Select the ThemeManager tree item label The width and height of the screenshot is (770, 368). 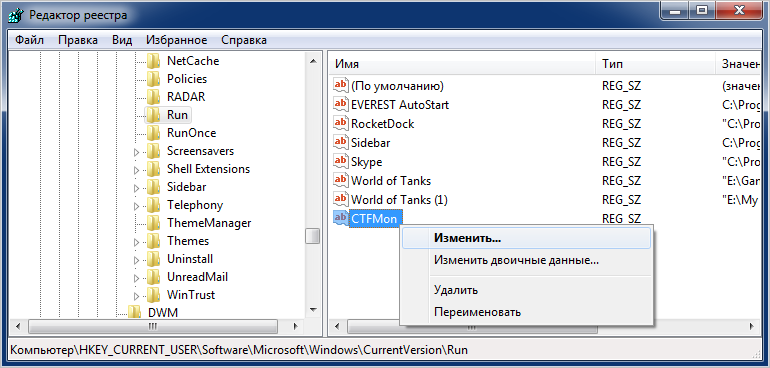[x=209, y=223]
